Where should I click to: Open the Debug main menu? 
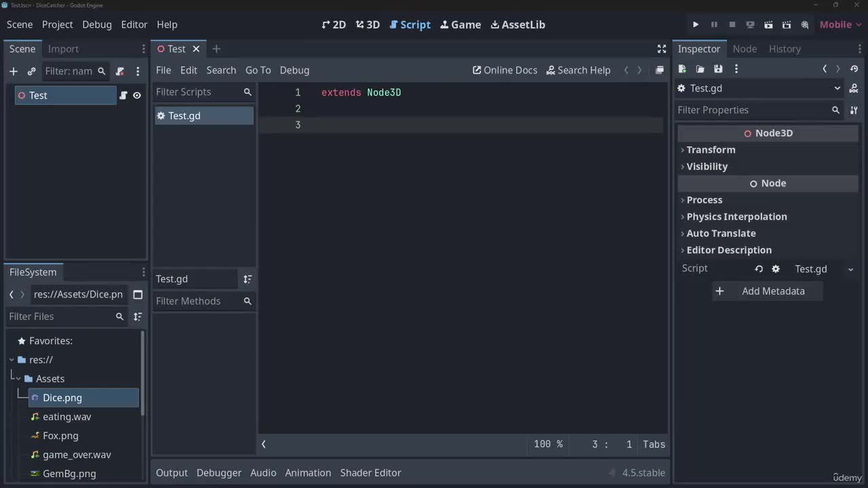(97, 24)
